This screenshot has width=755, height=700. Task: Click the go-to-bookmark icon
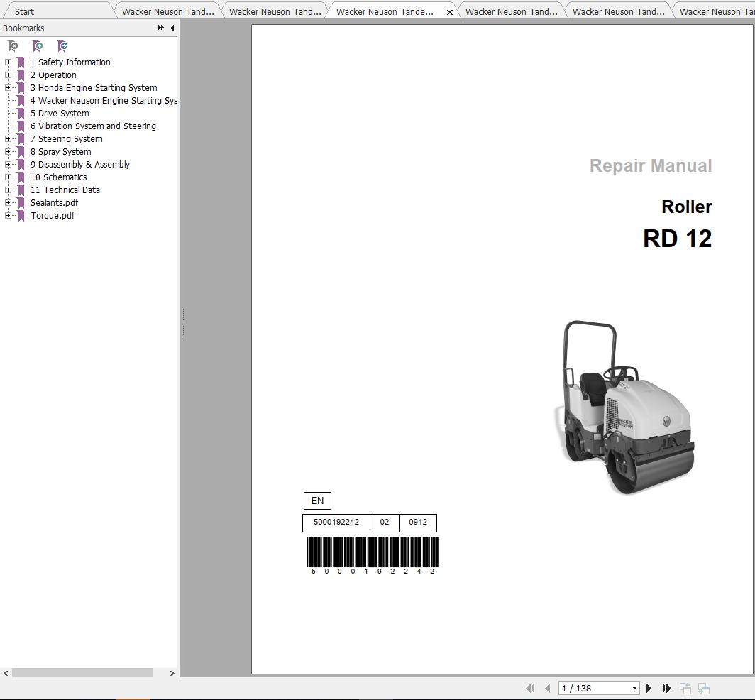coord(62,46)
